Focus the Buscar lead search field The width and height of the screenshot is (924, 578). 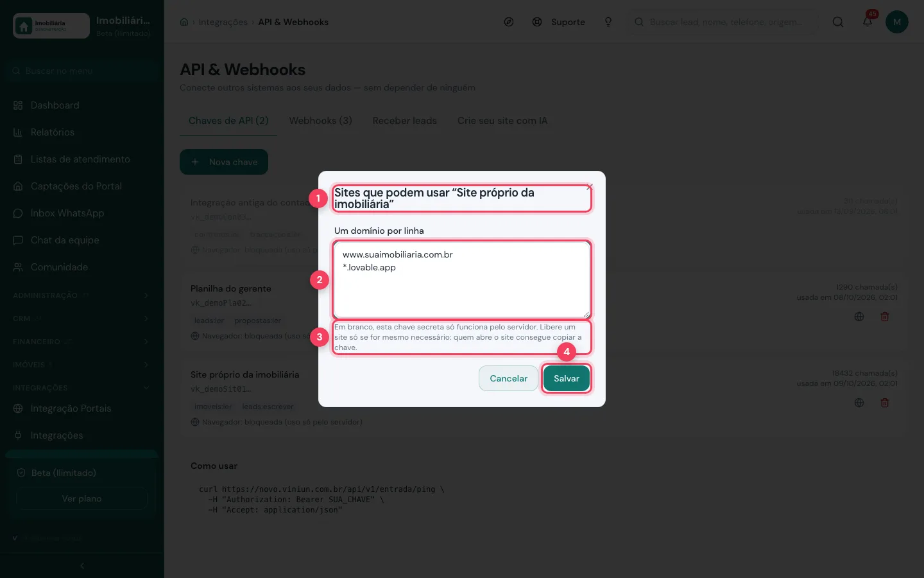point(724,22)
